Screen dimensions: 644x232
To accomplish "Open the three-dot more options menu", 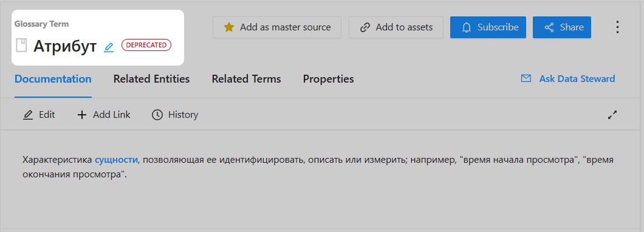I will pyautogui.click(x=617, y=27).
